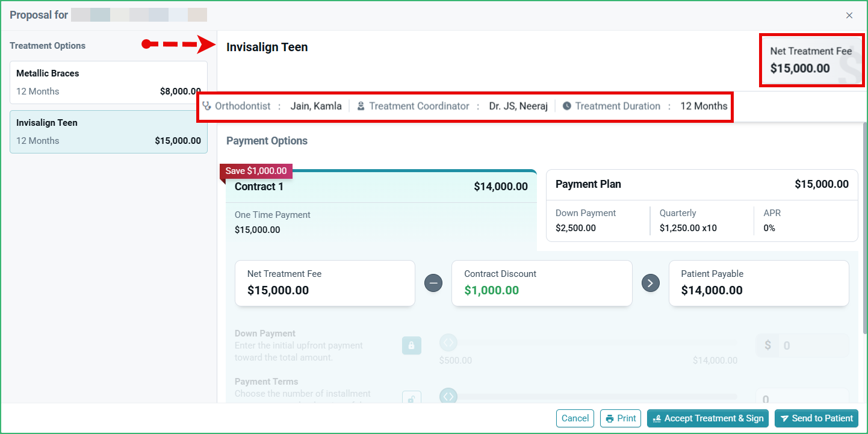Send the proposal to the patient

[817, 418]
